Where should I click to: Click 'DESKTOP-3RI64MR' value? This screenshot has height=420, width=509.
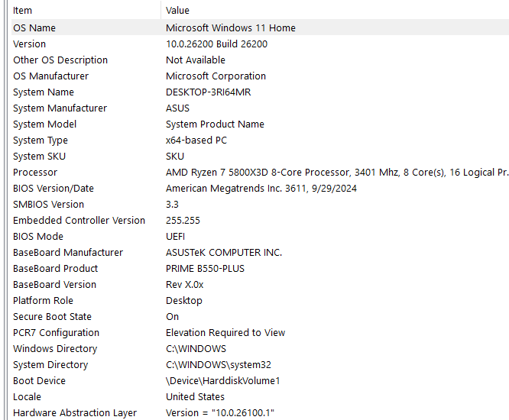(x=209, y=92)
